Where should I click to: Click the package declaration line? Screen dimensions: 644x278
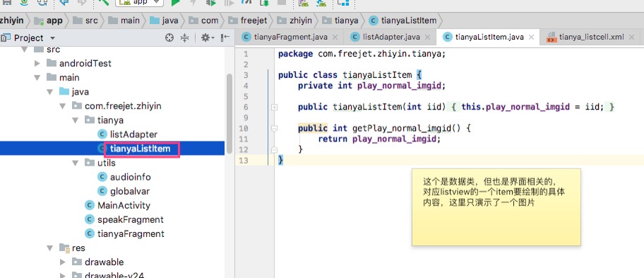362,54
